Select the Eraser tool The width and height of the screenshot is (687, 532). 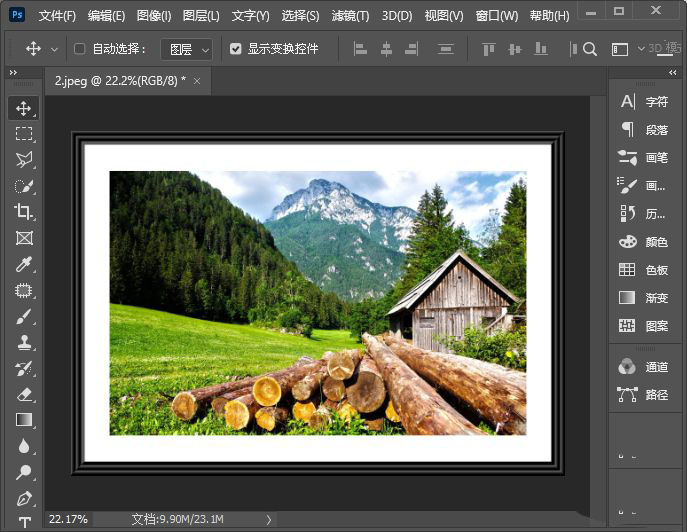coord(24,394)
